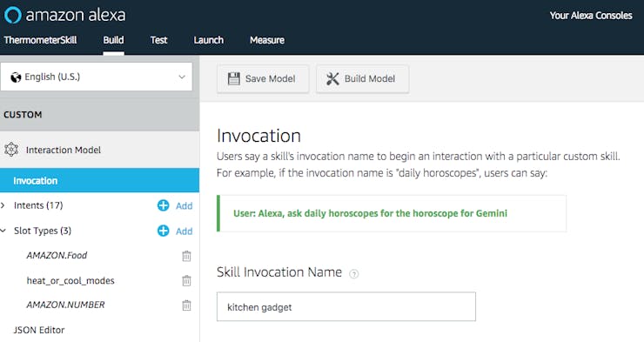The width and height of the screenshot is (644, 342).
Task: Click the Amazon Alexa logo
Action: 65,15
